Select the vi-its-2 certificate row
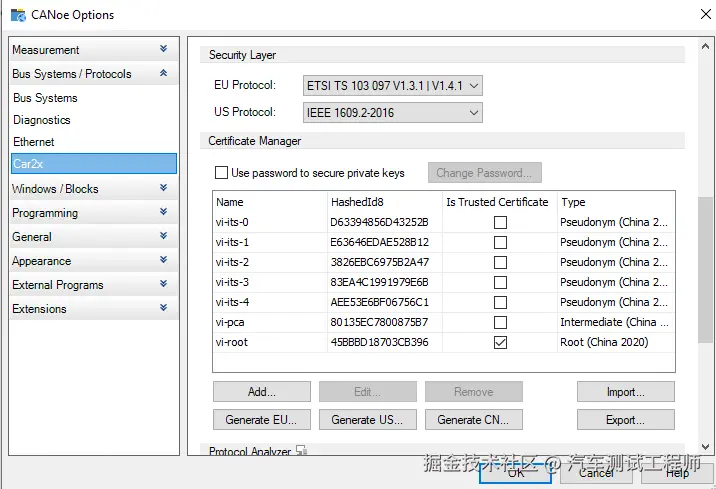 (444, 263)
